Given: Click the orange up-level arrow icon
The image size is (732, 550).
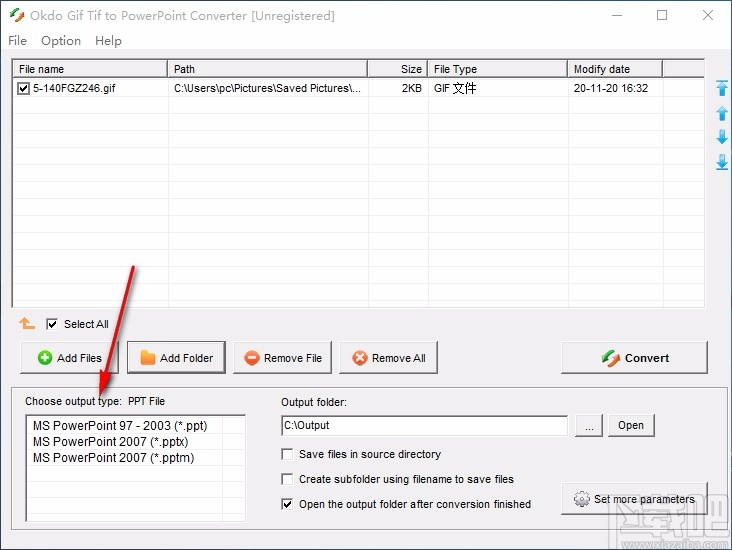Looking at the screenshot, I should 27,323.
